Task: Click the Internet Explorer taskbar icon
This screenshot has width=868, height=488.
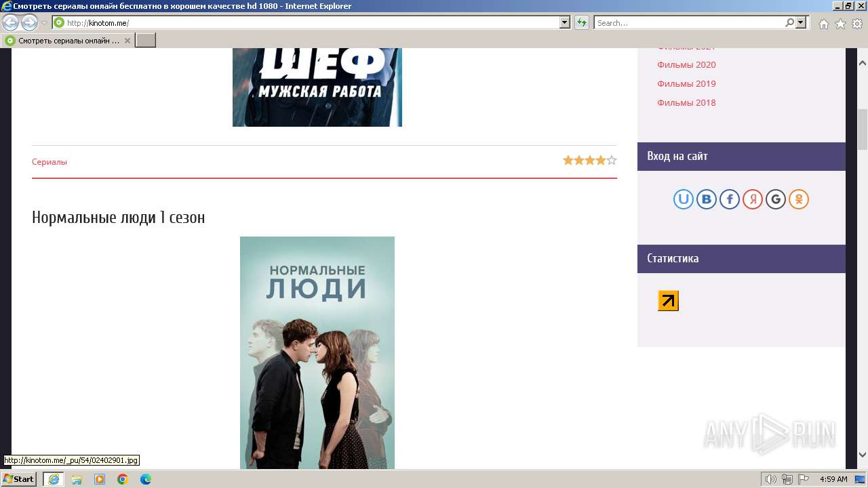Action: (54, 479)
